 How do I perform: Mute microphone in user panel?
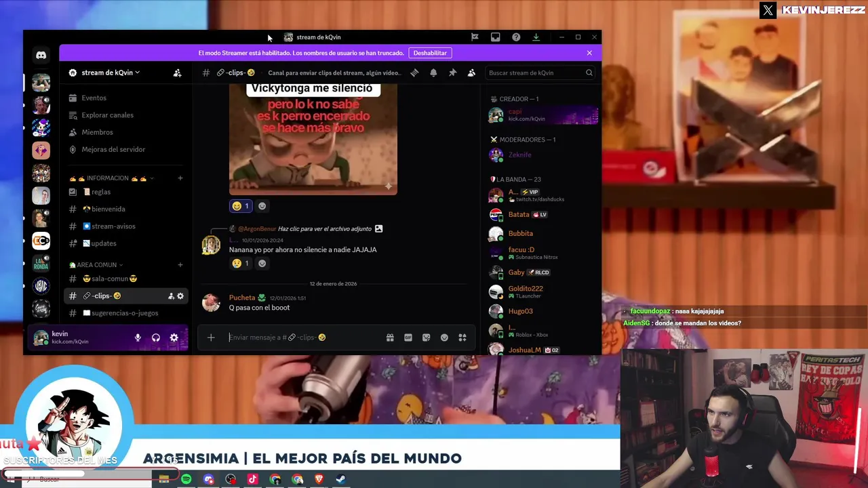pyautogui.click(x=138, y=338)
